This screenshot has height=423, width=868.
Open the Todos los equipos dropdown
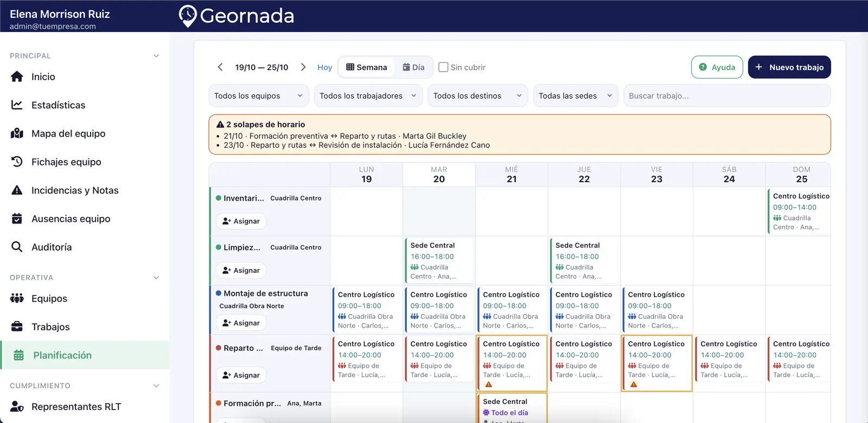pyautogui.click(x=259, y=95)
